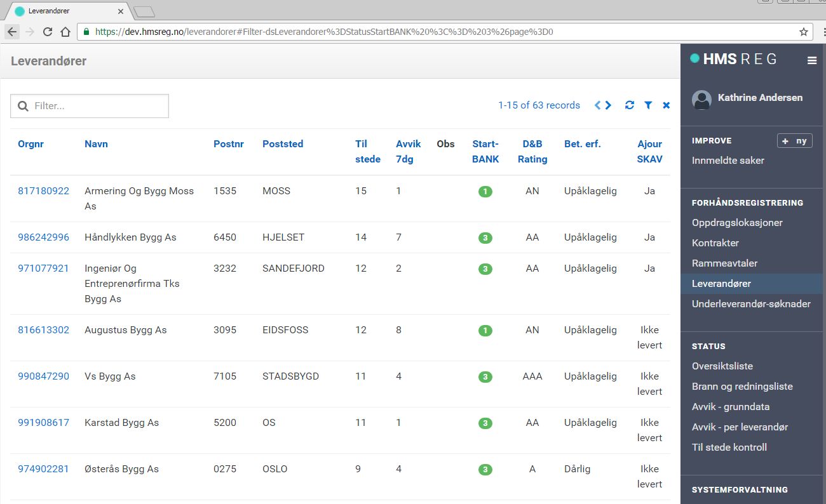Image resolution: width=826 pixels, height=504 pixels.
Task: Open Rammeavtaler in sidebar
Action: (725, 263)
